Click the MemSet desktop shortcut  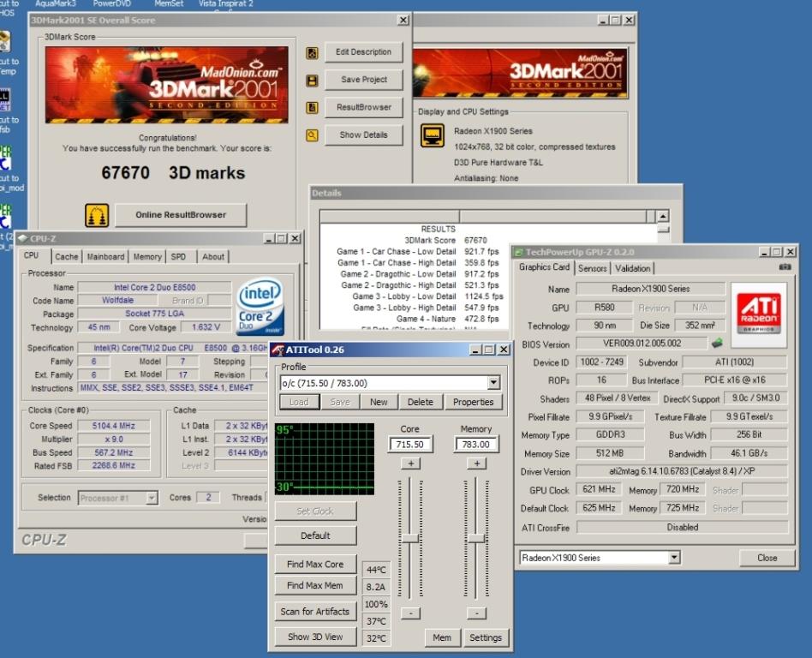point(169,3)
